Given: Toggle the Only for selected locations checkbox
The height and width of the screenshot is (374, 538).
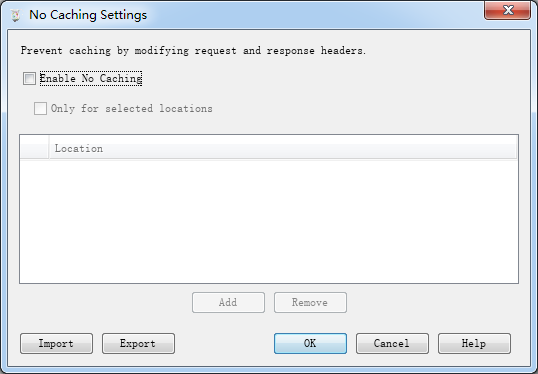Looking at the screenshot, I should 40,108.
